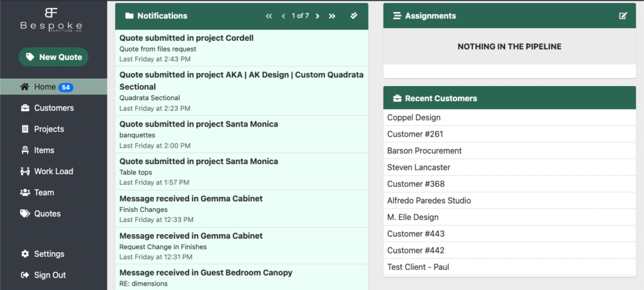Click the Customers briefcase icon in sidebar
The image size is (644, 290).
[25, 108]
